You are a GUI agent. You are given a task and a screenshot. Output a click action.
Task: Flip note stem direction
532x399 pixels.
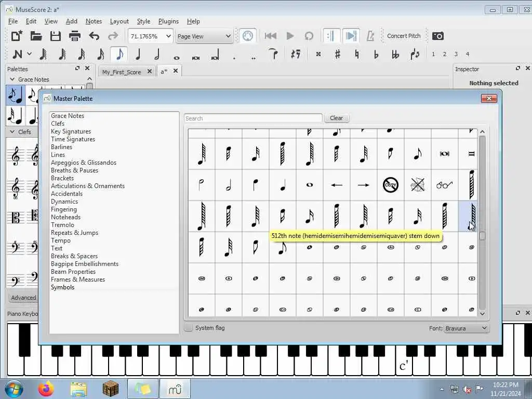coord(415,54)
